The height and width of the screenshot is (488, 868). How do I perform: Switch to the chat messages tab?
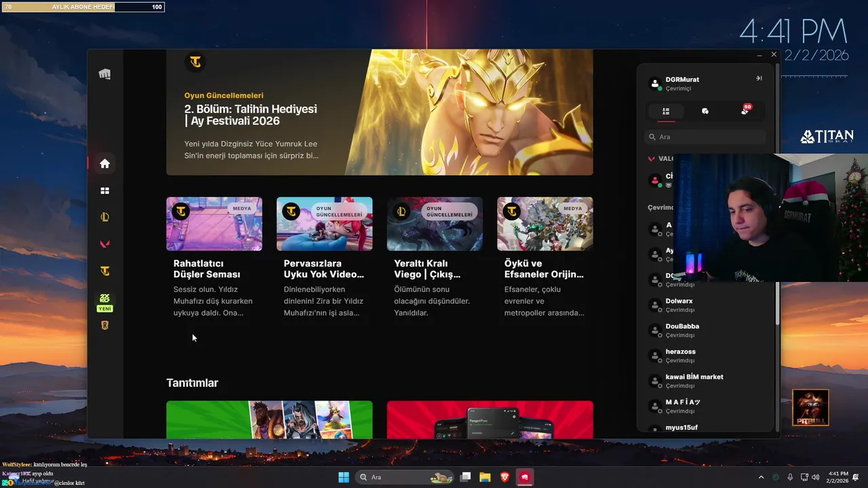tap(705, 111)
